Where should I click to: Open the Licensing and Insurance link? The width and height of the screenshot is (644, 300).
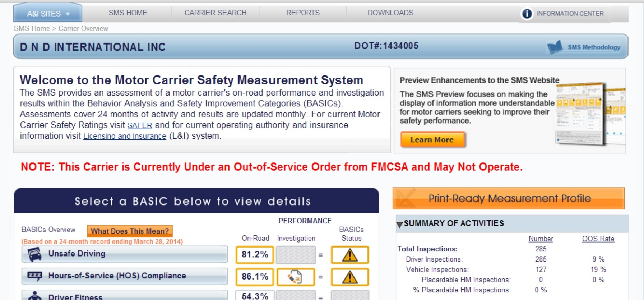125,136
